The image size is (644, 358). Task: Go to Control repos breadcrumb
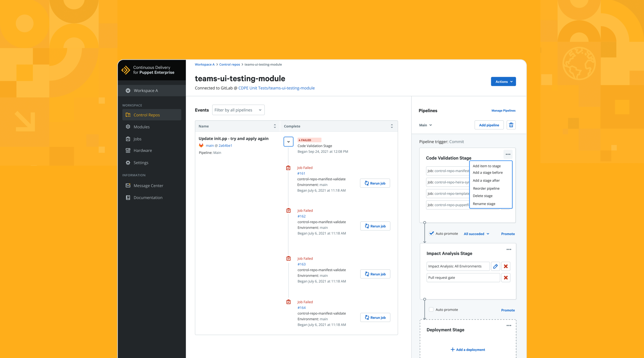click(229, 64)
